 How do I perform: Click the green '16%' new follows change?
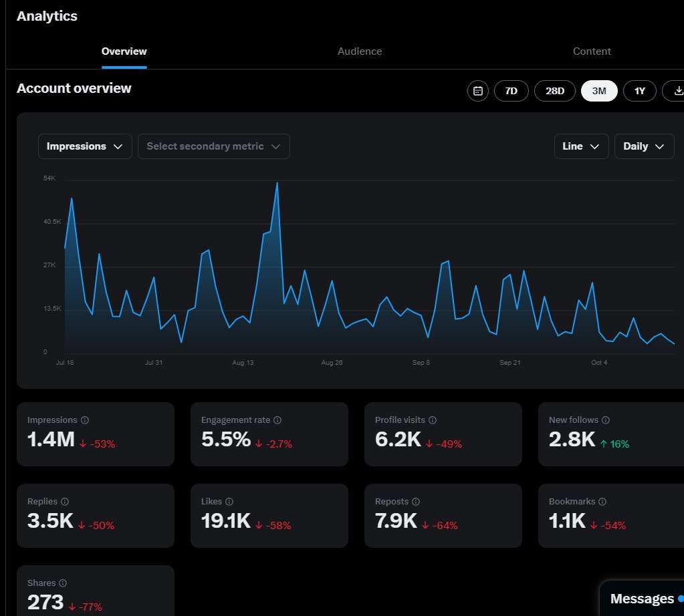coord(619,444)
